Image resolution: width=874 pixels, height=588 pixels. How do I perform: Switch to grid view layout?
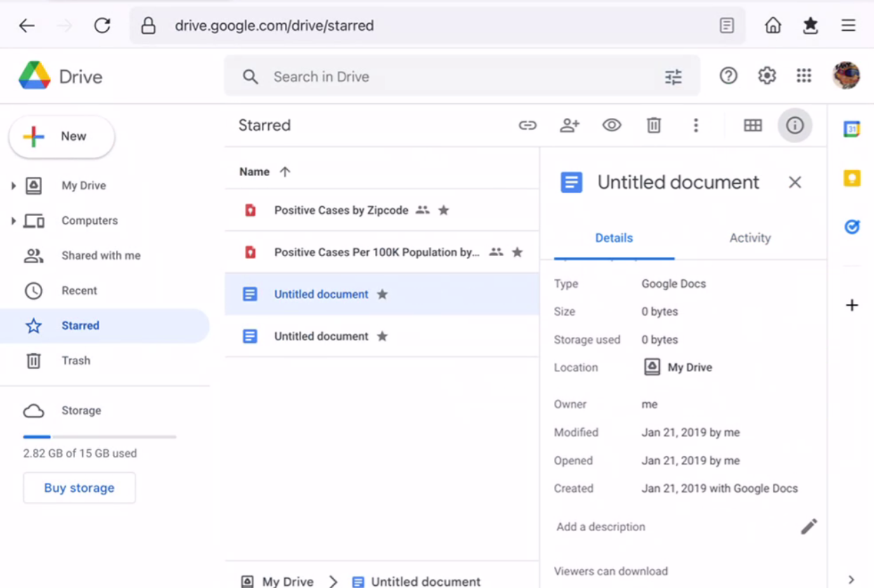pyautogui.click(x=753, y=125)
